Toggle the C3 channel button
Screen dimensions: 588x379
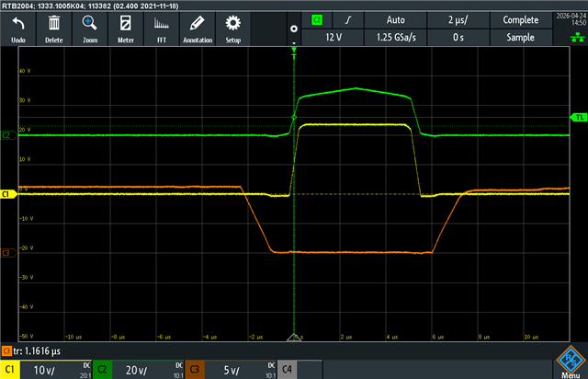click(x=195, y=370)
